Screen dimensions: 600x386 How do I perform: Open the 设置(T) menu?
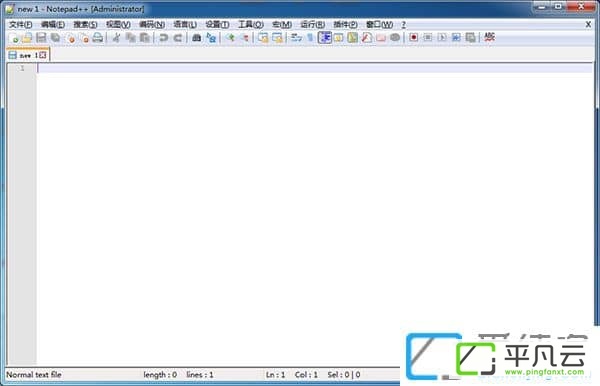pyautogui.click(x=217, y=24)
